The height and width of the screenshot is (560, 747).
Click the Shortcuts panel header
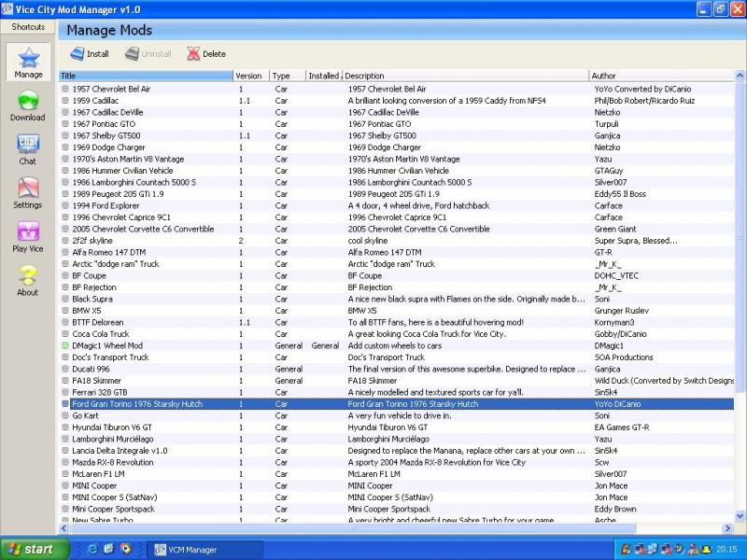click(x=28, y=27)
